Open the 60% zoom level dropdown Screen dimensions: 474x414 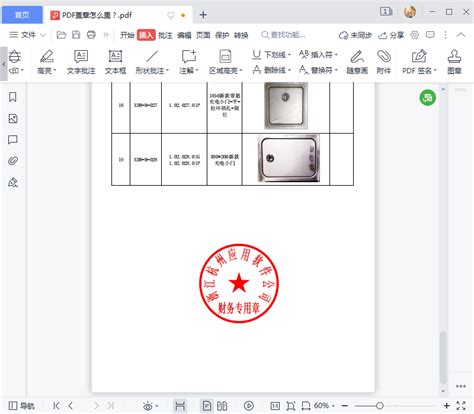tap(324, 406)
